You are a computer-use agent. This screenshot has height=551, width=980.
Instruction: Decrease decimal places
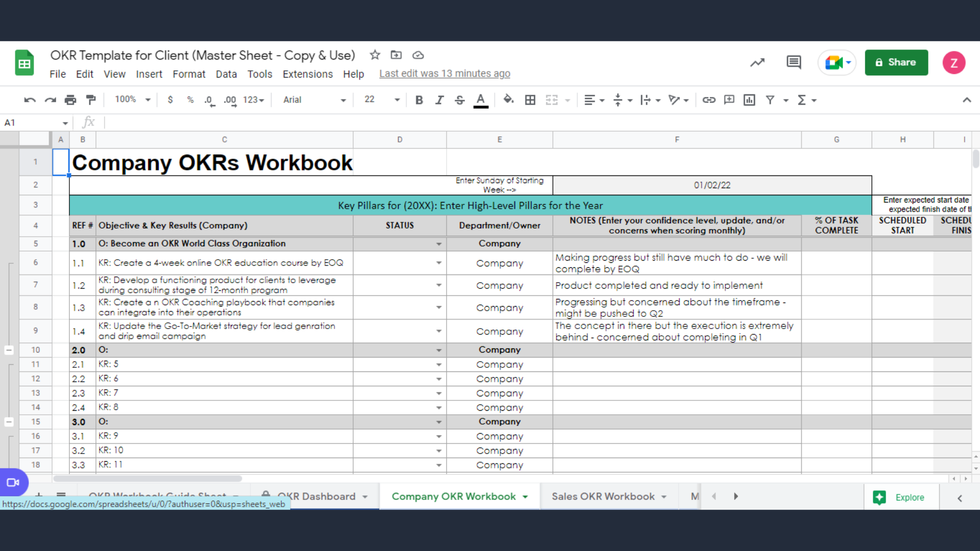[x=209, y=100]
